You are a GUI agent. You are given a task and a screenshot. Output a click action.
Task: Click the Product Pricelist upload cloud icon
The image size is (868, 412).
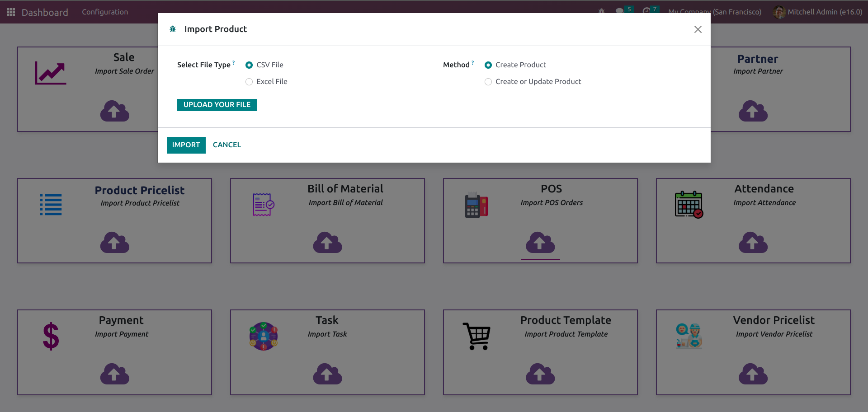pos(114,243)
